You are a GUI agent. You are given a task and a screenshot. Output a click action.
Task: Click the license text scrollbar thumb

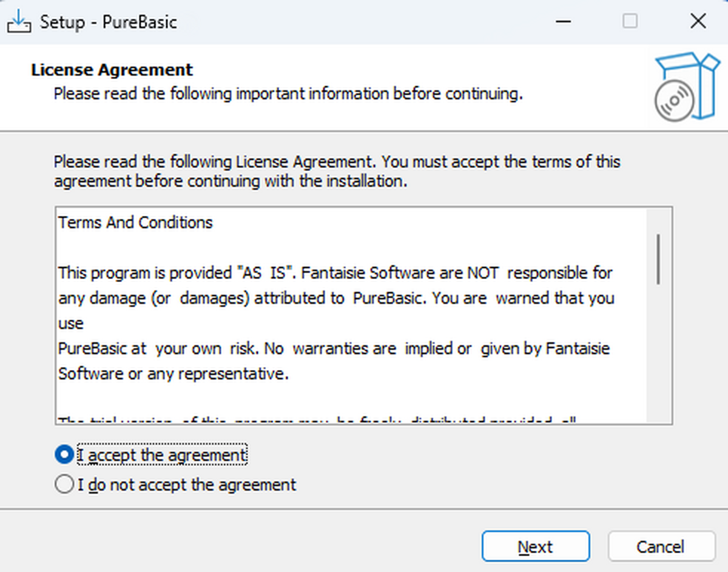tap(658, 258)
